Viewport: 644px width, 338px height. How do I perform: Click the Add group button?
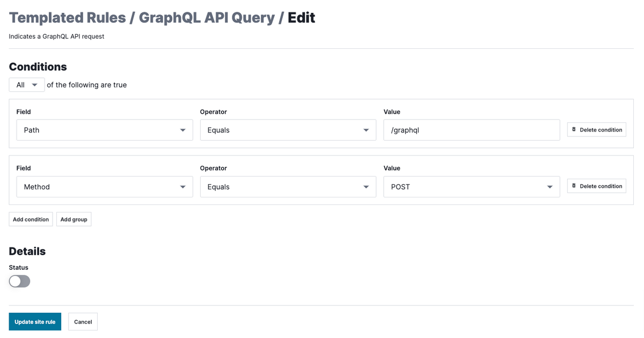pyautogui.click(x=74, y=219)
